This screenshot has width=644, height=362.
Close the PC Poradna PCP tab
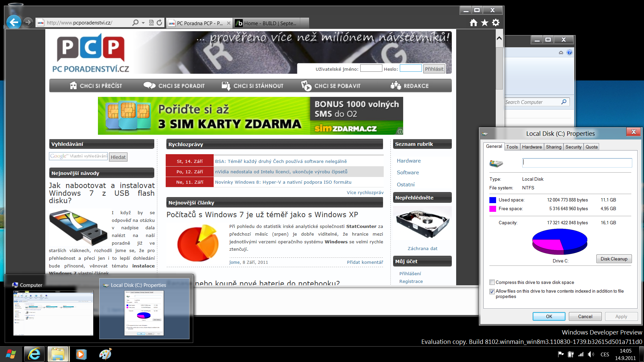(228, 23)
